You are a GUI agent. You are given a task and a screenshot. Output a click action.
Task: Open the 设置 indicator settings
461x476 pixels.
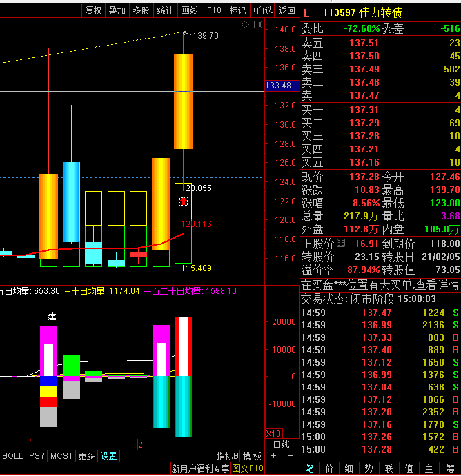click(109, 456)
